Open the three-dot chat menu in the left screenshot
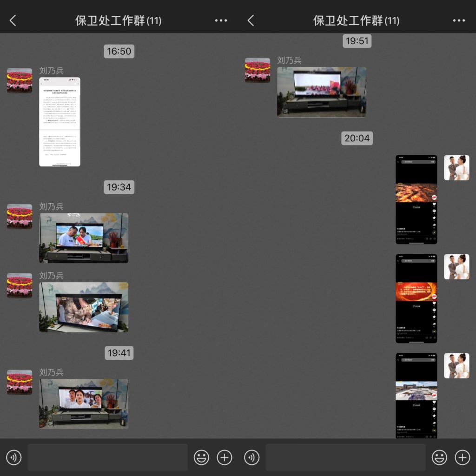Viewport: 476px width, 476px height. tap(221, 20)
